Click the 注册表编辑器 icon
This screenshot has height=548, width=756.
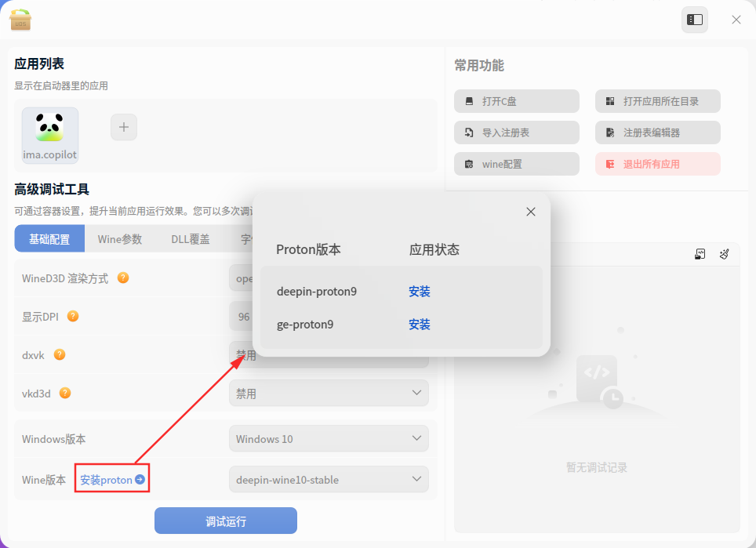[610, 132]
